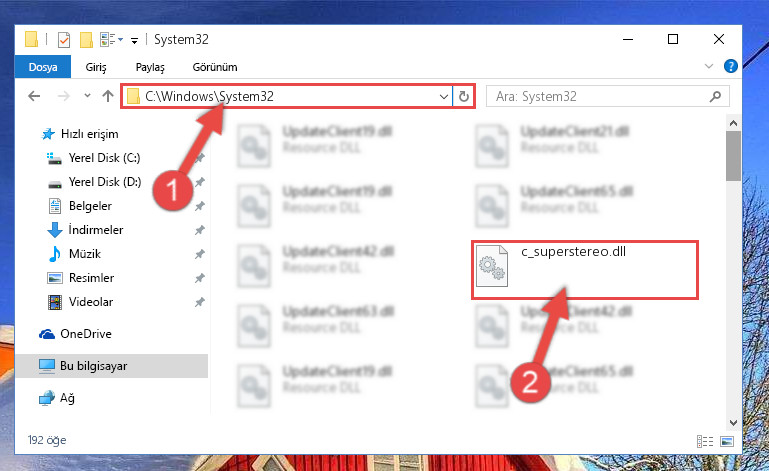The width and height of the screenshot is (769, 471).
Task: Expand the address bar history dropdown
Action: [x=443, y=97]
